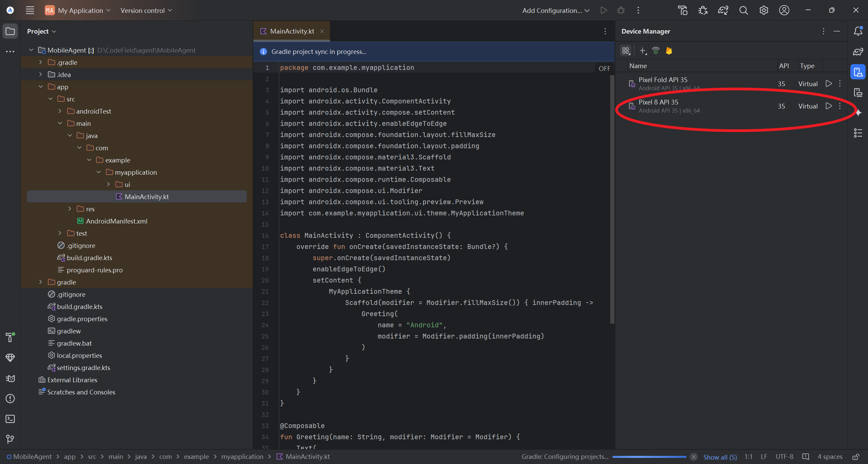Open more run actions menu in toolbar
868x464 pixels.
pyautogui.click(x=638, y=10)
